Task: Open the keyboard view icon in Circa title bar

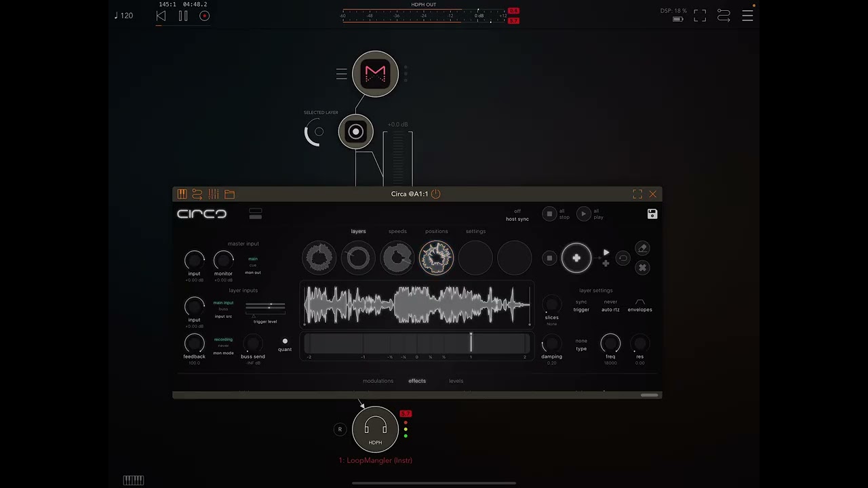Action: (x=182, y=194)
